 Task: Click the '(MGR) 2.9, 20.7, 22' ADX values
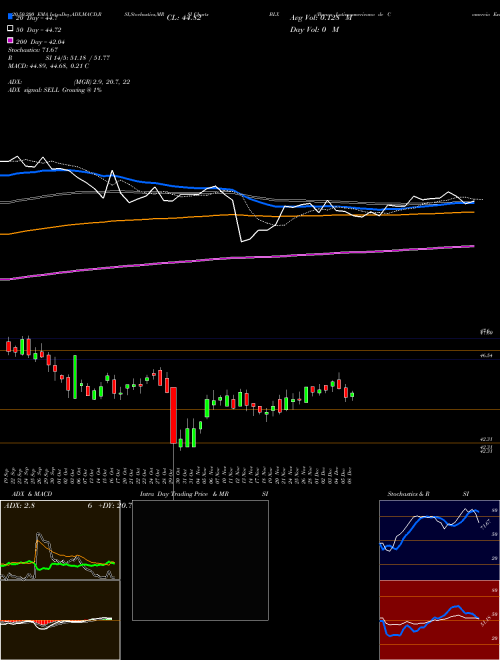(101, 82)
